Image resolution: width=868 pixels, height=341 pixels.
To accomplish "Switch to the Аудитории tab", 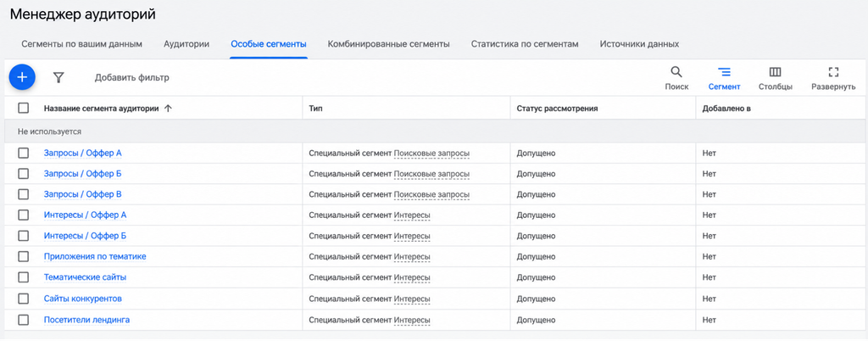I will click(x=186, y=44).
